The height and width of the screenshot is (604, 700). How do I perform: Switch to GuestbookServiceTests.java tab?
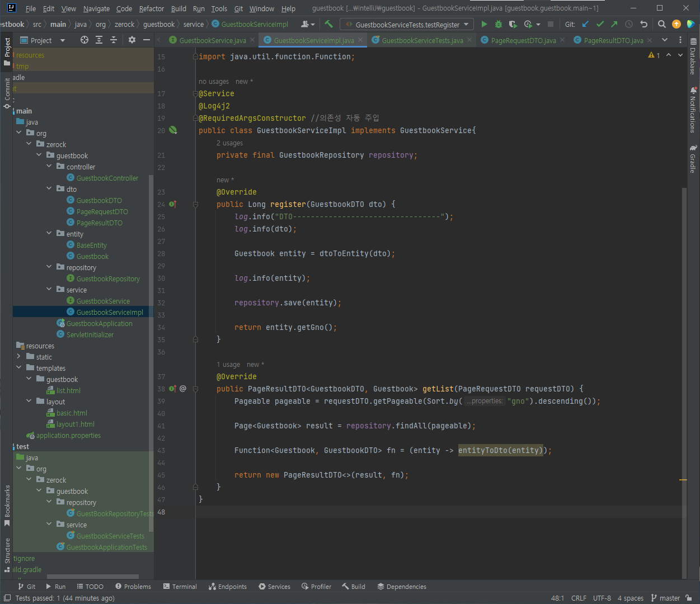[x=422, y=40]
